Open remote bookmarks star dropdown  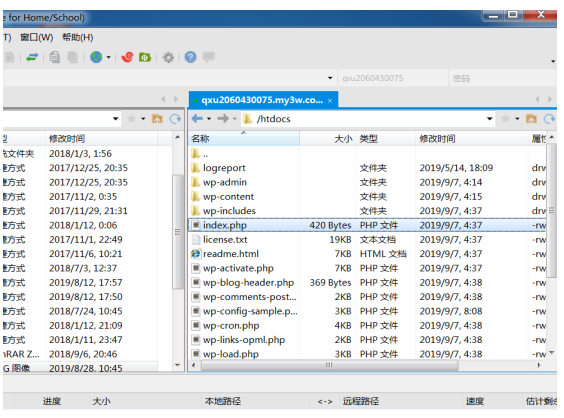(517, 118)
